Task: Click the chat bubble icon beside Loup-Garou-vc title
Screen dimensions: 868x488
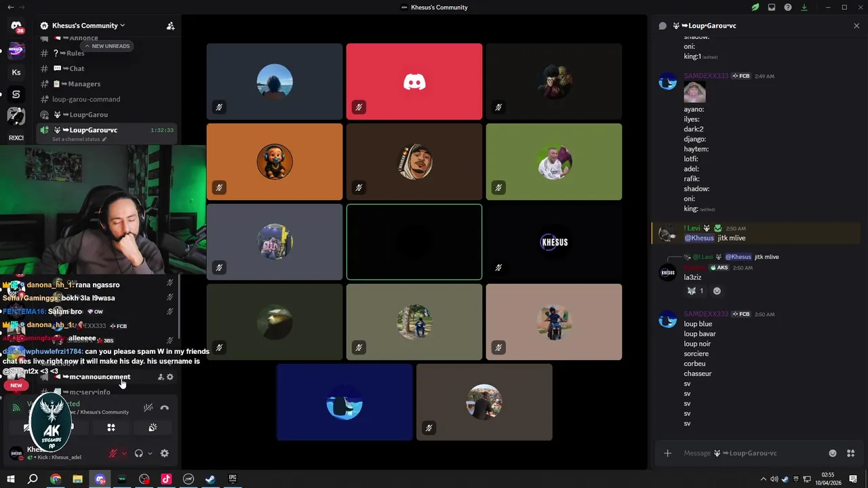Action: 663,26
